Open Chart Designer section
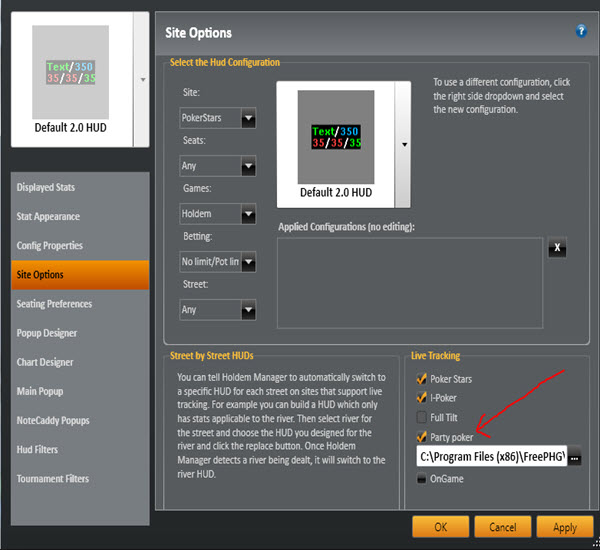600x550 pixels. pos(80,362)
